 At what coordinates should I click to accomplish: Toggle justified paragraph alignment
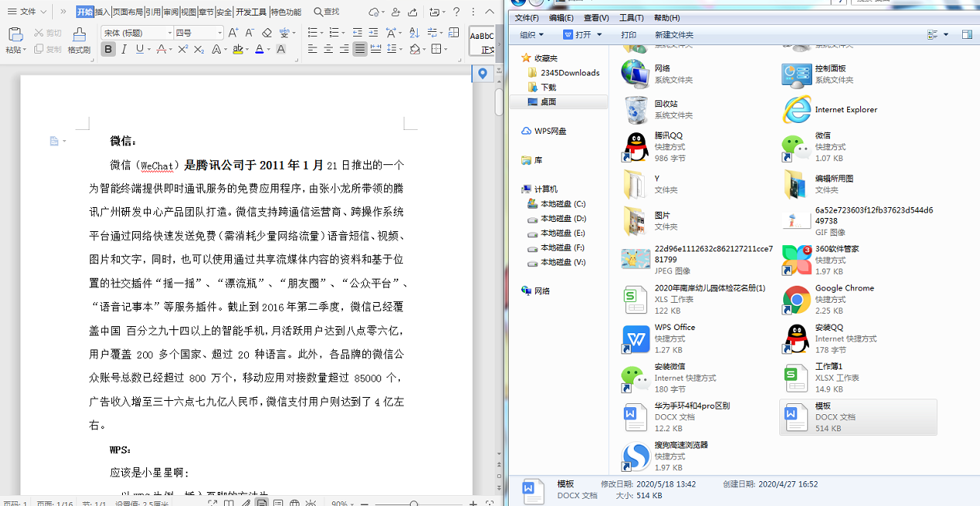click(359, 49)
